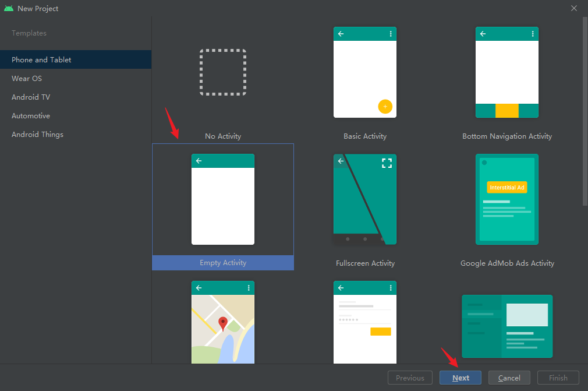Choose the Basic Activity template preview

[x=365, y=72]
